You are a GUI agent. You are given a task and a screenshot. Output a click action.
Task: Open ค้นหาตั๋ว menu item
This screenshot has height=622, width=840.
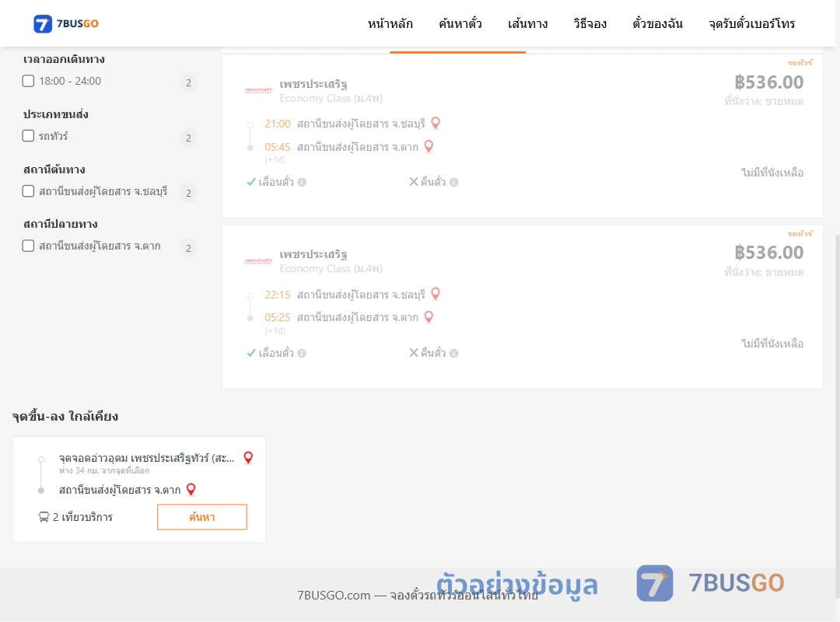click(x=460, y=24)
